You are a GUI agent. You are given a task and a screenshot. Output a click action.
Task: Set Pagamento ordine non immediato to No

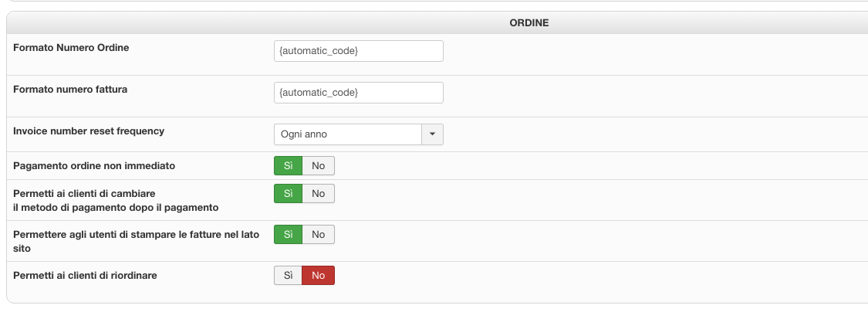(318, 166)
